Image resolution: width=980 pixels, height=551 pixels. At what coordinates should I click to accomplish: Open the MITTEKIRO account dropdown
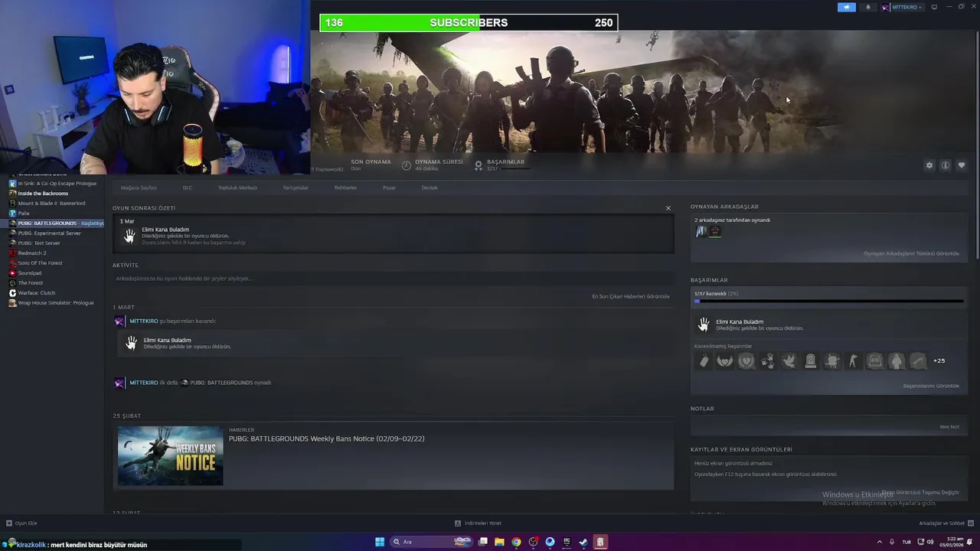[x=903, y=7]
